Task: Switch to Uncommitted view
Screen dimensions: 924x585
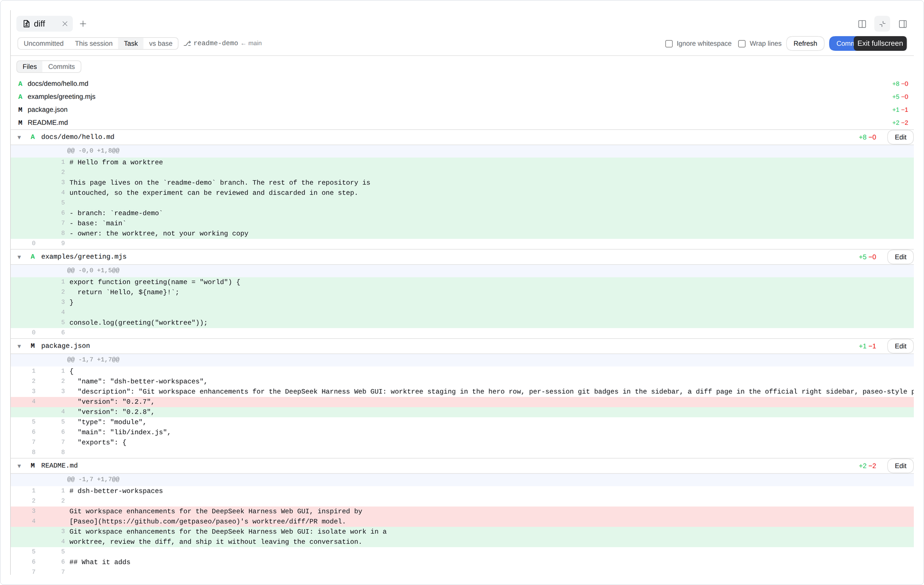Action: pyautogui.click(x=43, y=43)
